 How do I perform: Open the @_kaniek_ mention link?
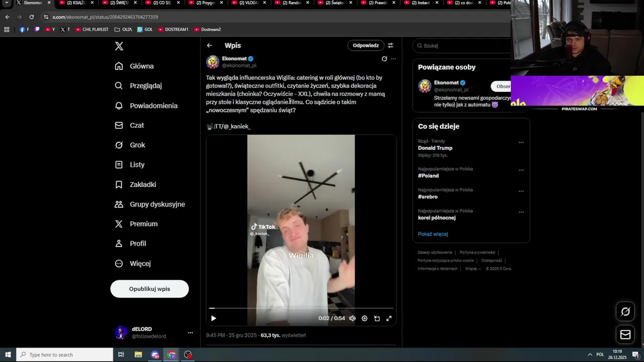click(x=236, y=126)
